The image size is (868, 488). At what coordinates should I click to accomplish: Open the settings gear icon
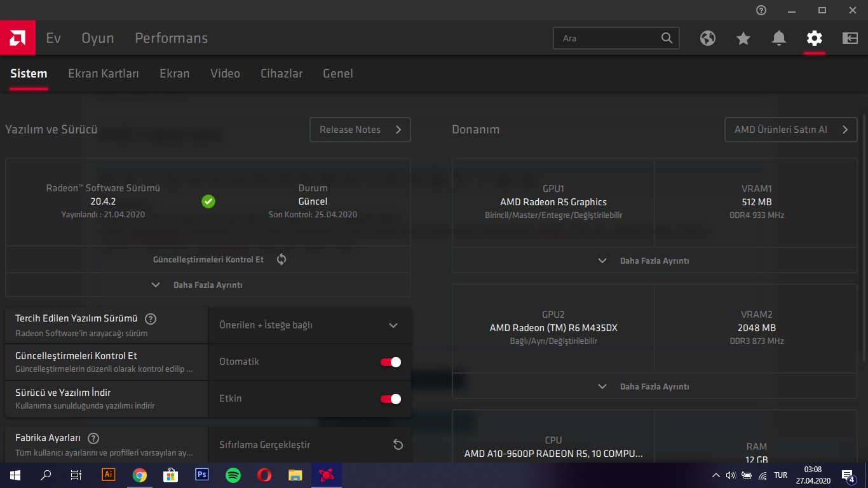click(815, 38)
